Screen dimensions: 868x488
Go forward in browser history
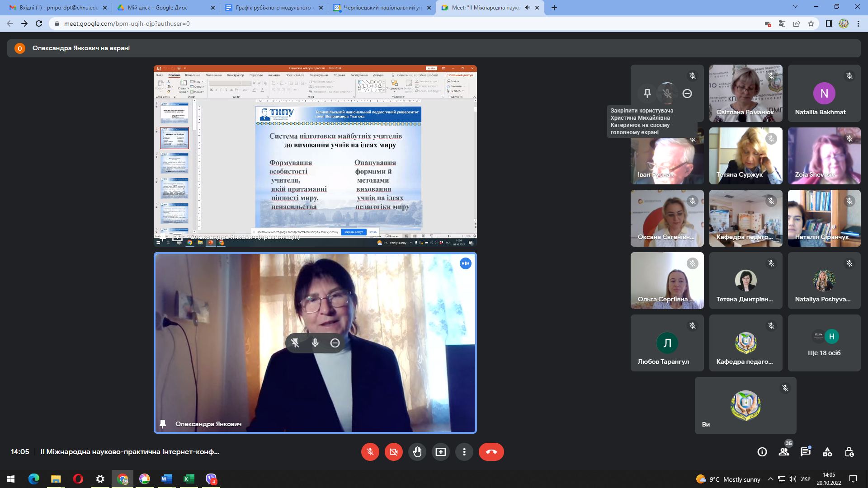(x=24, y=23)
